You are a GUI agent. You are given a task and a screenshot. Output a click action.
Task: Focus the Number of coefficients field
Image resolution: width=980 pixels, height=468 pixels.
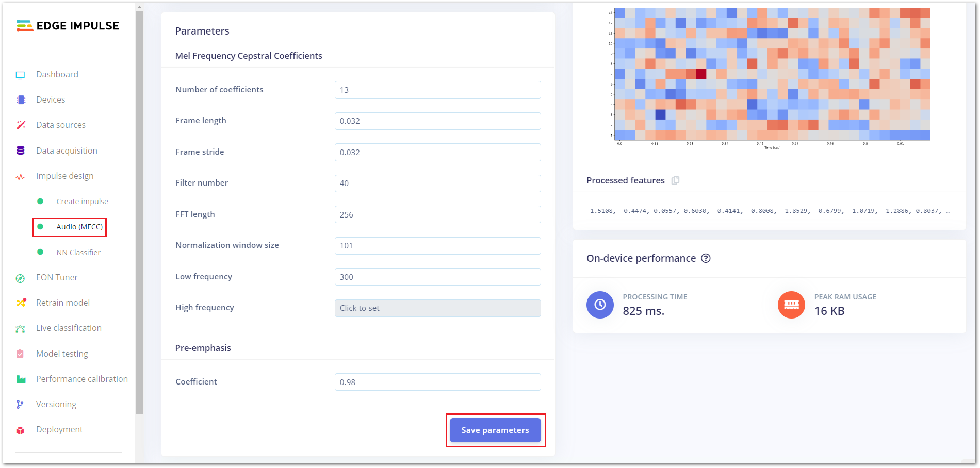tap(437, 90)
